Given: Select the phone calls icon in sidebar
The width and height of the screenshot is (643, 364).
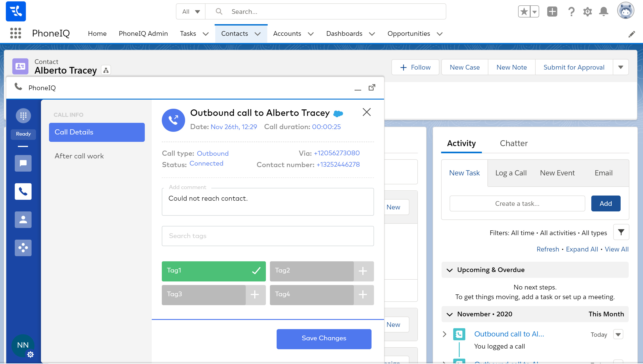Looking at the screenshot, I should (23, 192).
